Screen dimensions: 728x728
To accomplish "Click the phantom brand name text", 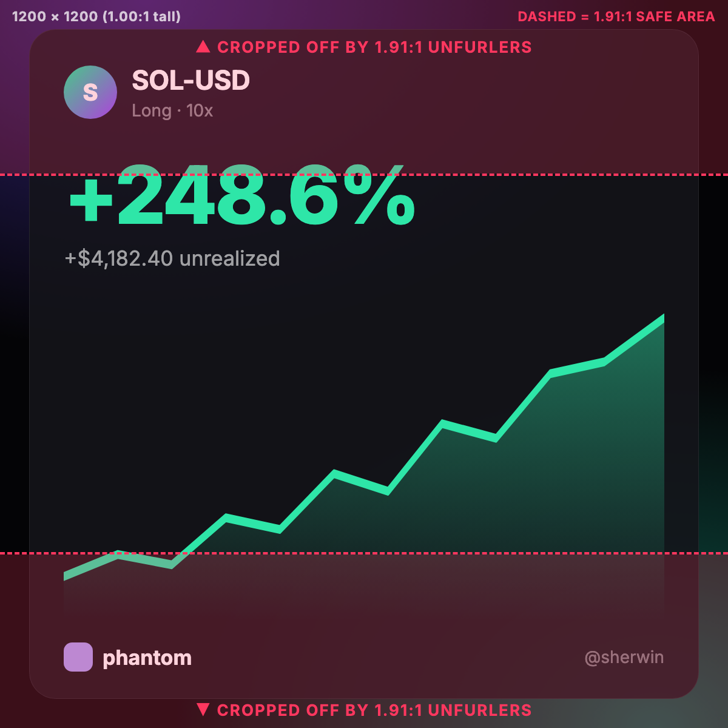I will click(x=147, y=658).
